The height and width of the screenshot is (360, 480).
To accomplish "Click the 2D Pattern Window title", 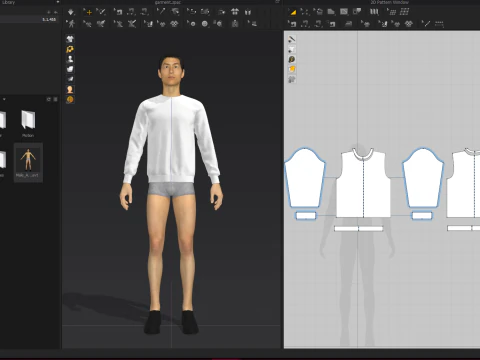I will click(389, 2).
